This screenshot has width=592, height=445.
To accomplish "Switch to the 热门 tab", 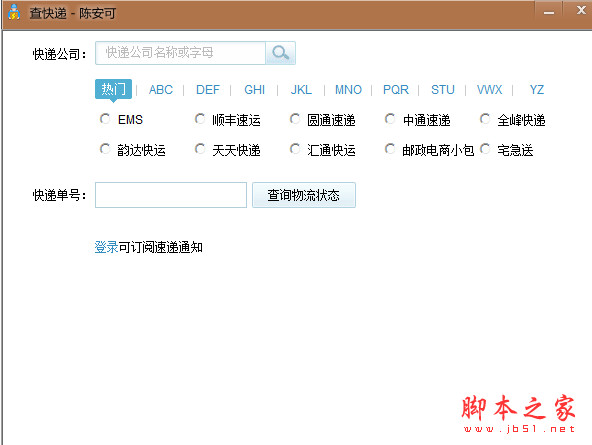I will [x=113, y=89].
